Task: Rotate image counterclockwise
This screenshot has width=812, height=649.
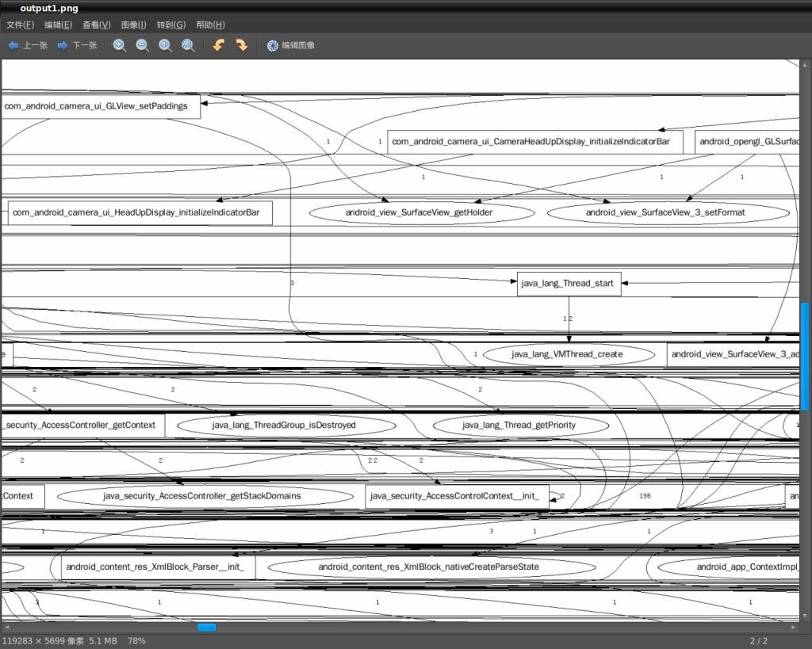Action: pyautogui.click(x=219, y=46)
